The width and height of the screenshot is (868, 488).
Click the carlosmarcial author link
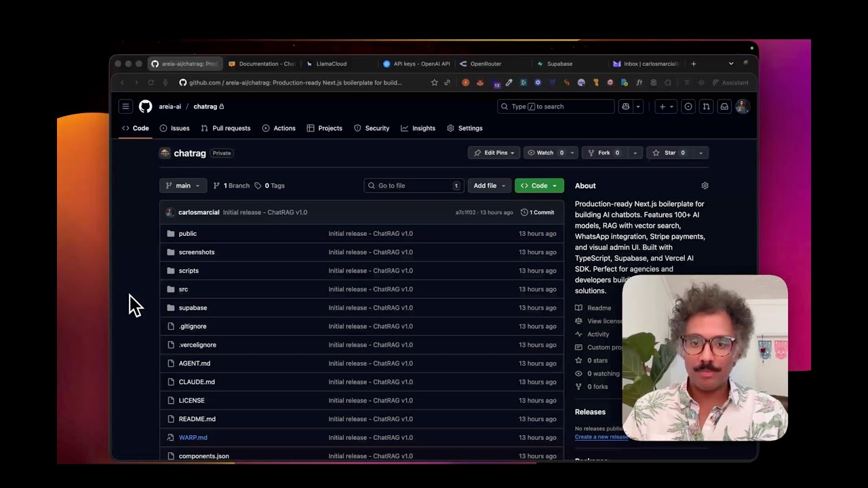click(x=199, y=212)
